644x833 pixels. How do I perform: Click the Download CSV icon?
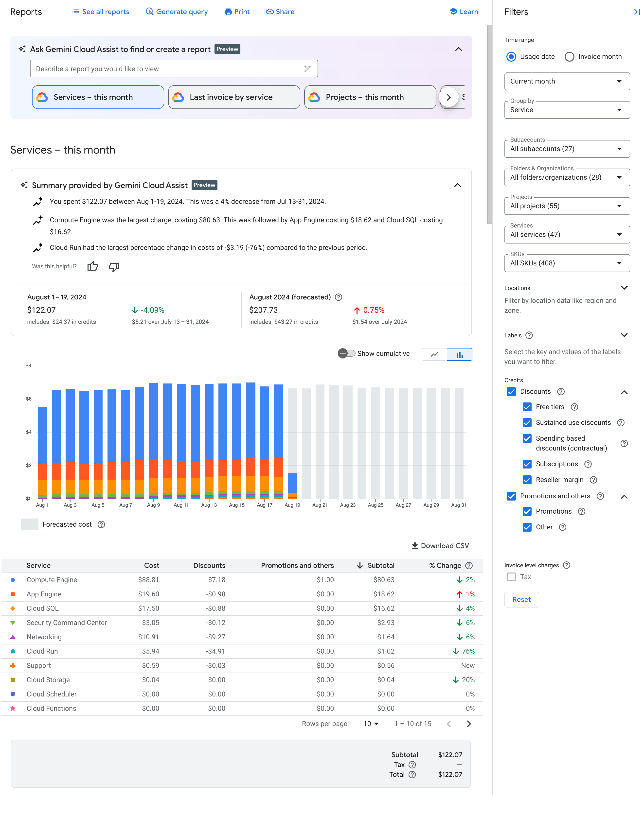click(414, 546)
